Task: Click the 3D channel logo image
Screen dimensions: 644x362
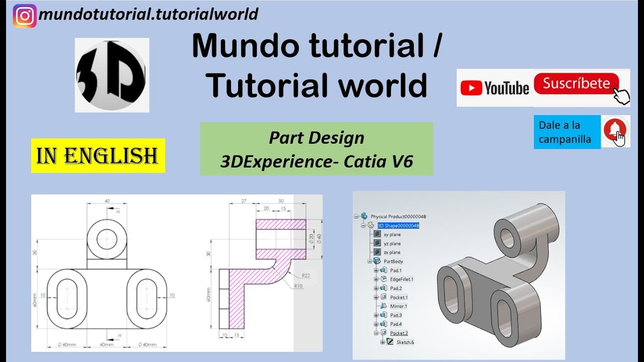Action: 112,75
